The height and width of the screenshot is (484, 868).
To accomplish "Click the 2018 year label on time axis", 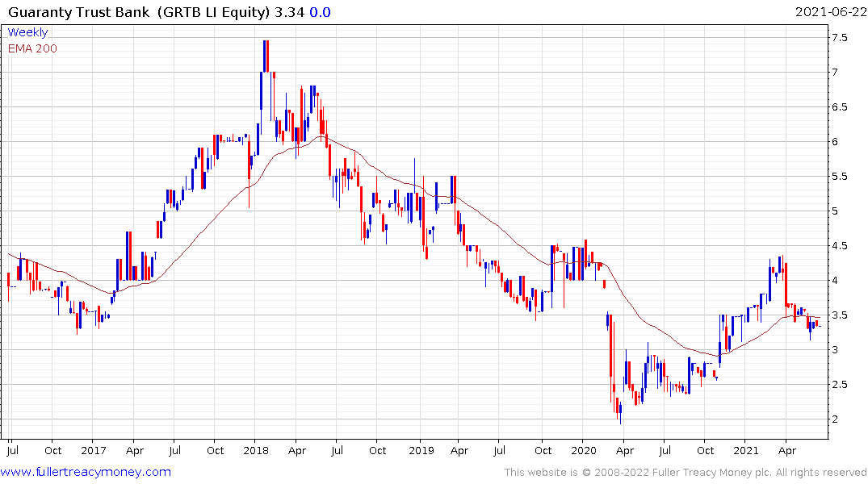I will click(256, 450).
